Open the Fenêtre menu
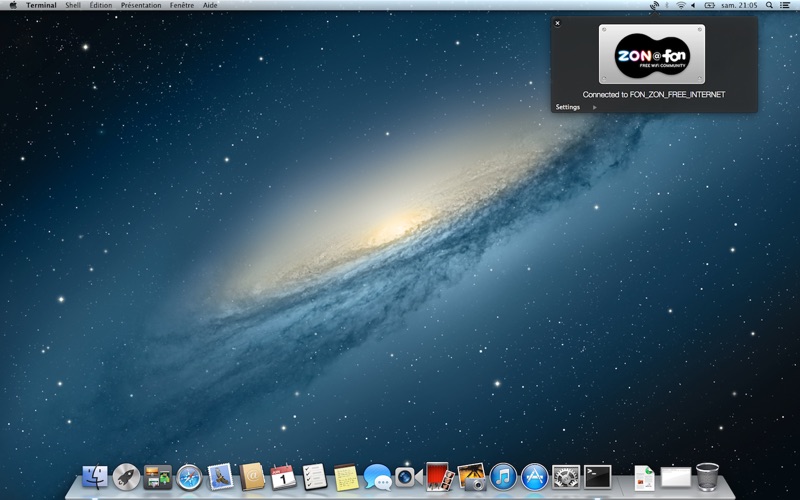 [182, 5]
